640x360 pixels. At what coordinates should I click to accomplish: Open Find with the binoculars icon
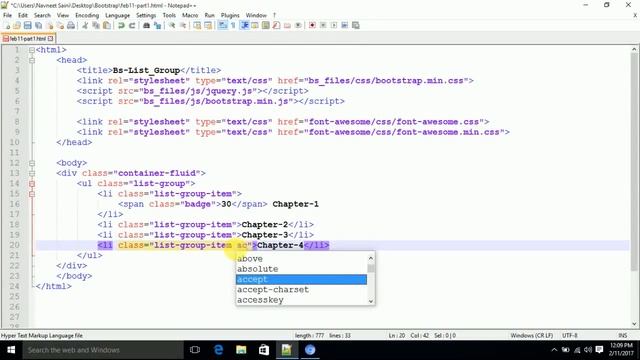point(146,25)
